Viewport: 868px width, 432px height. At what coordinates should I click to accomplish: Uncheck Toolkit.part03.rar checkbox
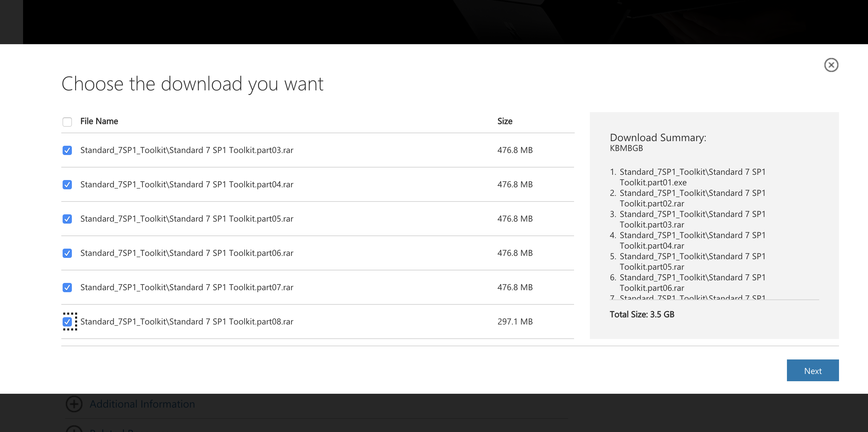coord(67,150)
